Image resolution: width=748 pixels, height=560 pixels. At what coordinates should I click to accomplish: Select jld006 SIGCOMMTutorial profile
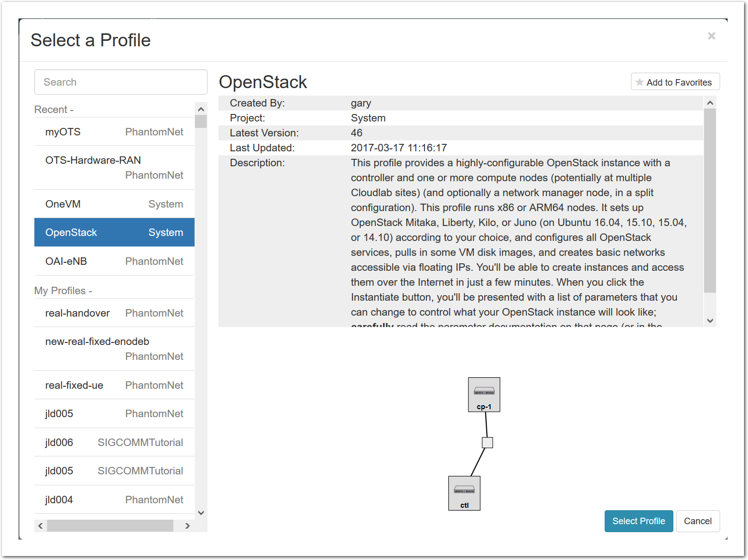coord(114,443)
